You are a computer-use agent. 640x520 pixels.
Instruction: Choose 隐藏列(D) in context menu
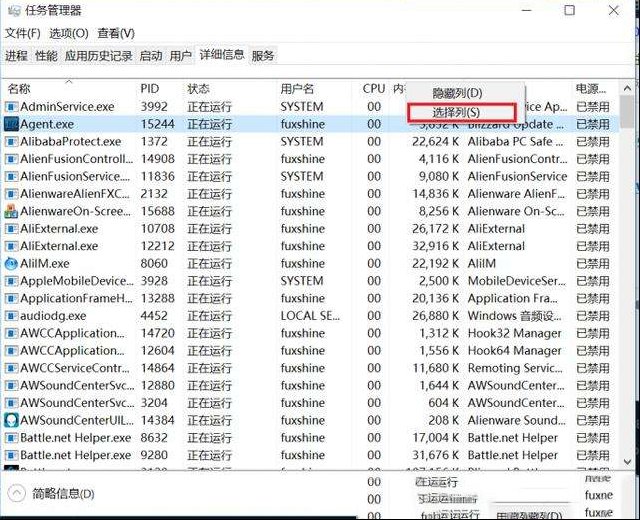[x=457, y=93]
